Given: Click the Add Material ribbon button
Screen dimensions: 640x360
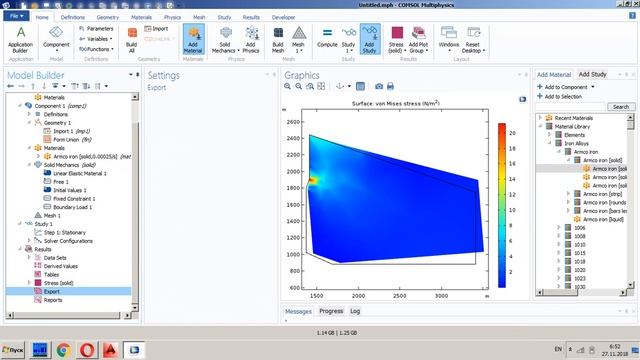Looking at the screenshot, I should pyautogui.click(x=193, y=39).
